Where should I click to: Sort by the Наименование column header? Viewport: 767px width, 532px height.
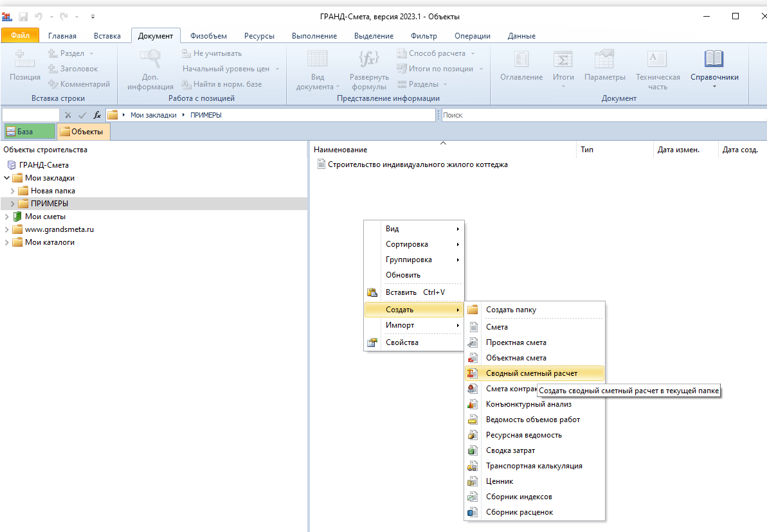pyautogui.click(x=443, y=150)
